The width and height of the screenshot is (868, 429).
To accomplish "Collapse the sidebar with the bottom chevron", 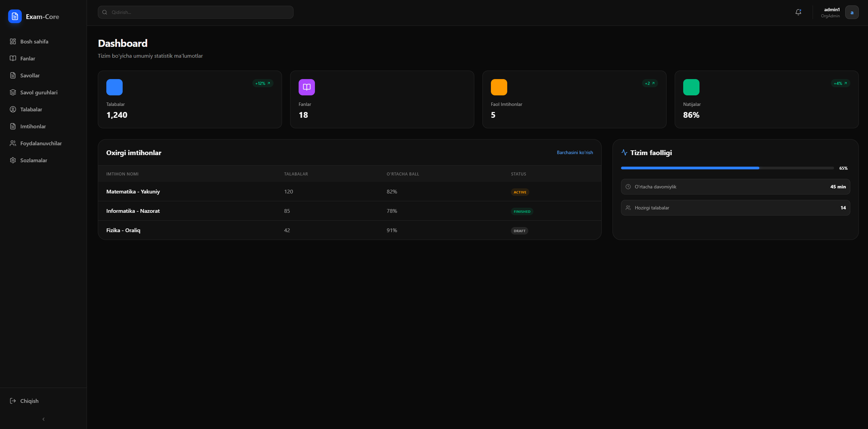I will pos(43,419).
